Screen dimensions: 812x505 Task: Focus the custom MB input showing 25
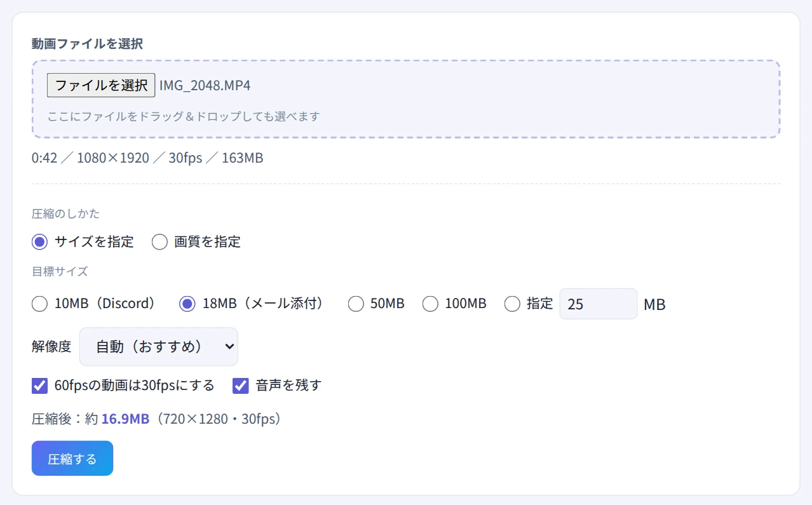coord(598,304)
